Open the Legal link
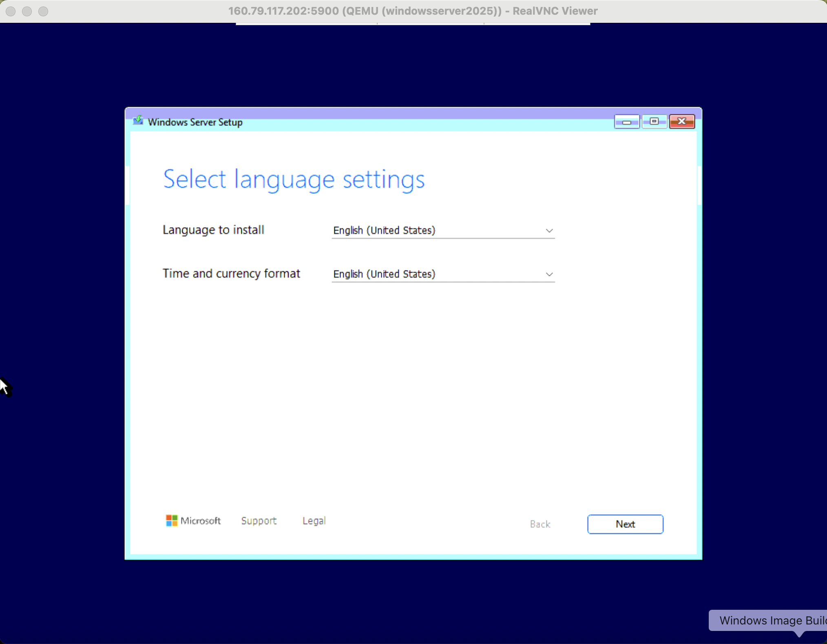The width and height of the screenshot is (827, 644). tap(314, 520)
